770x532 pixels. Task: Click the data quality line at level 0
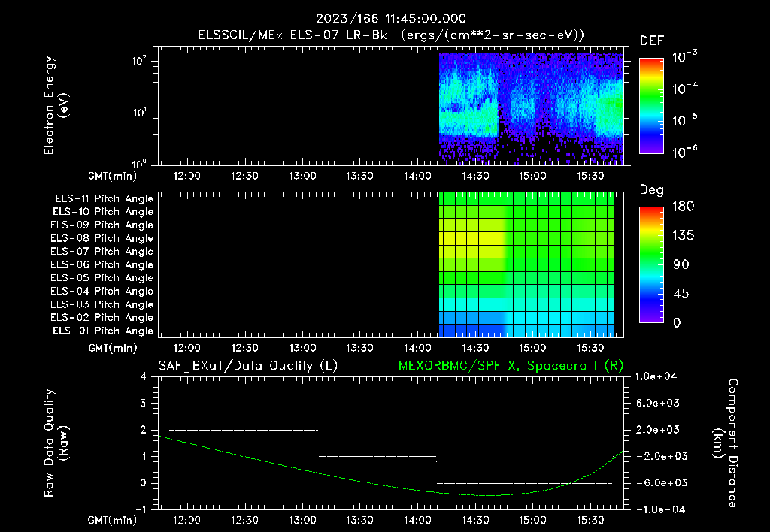pos(524,483)
